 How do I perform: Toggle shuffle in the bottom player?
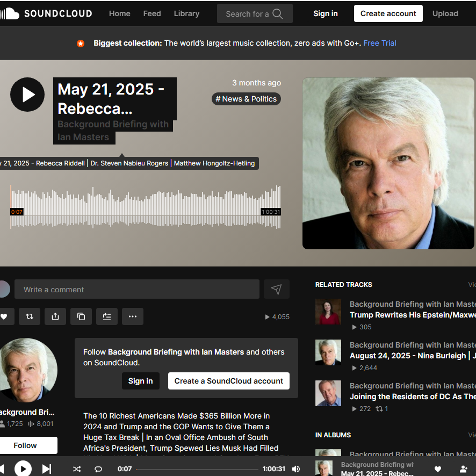(x=77, y=468)
